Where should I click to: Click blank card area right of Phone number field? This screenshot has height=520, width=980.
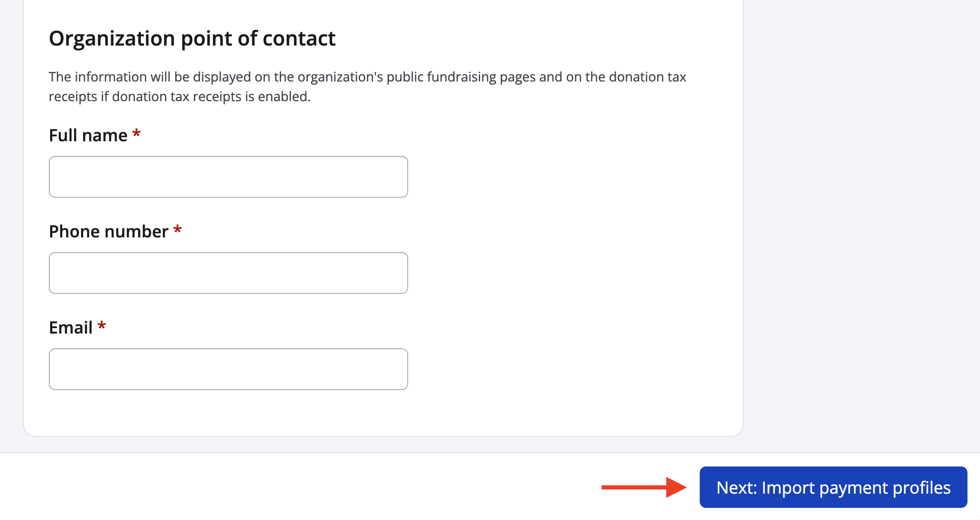[x=572, y=273]
